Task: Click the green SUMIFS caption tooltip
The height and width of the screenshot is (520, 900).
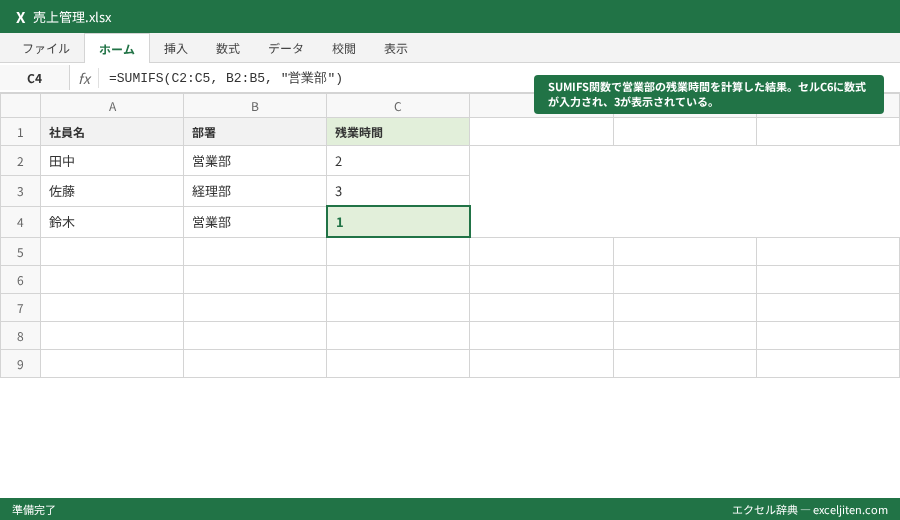Action: (709, 94)
